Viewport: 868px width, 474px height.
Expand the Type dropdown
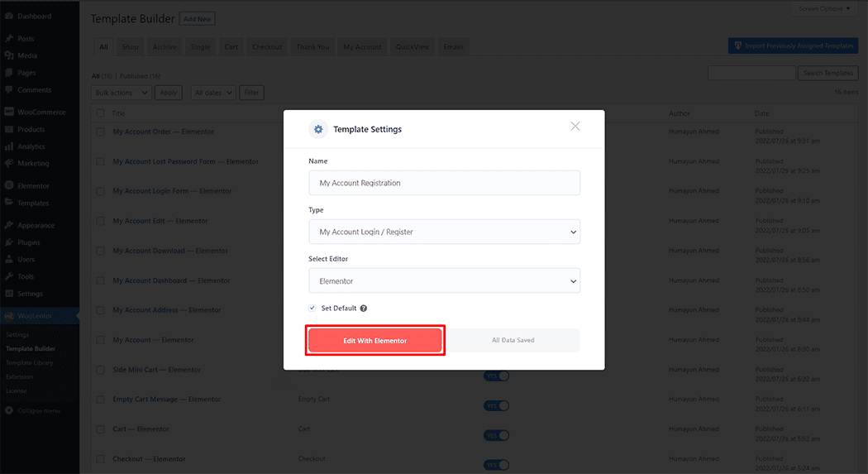click(x=444, y=232)
